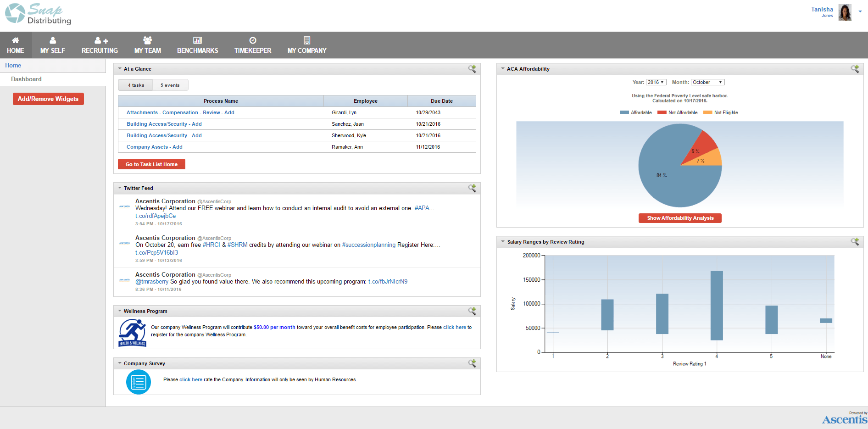Viewport: 868px width, 429px height.
Task: Open Company Assets - Add task link
Action: 155,147
